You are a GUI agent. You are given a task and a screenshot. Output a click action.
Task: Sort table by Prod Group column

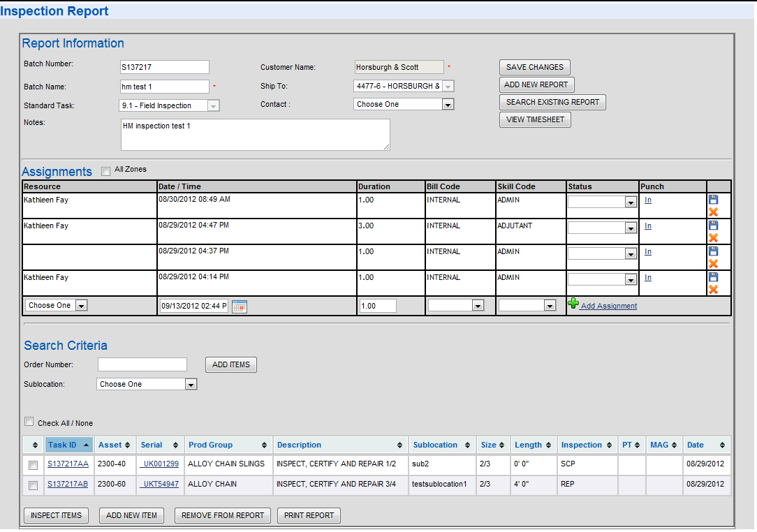pos(228,445)
